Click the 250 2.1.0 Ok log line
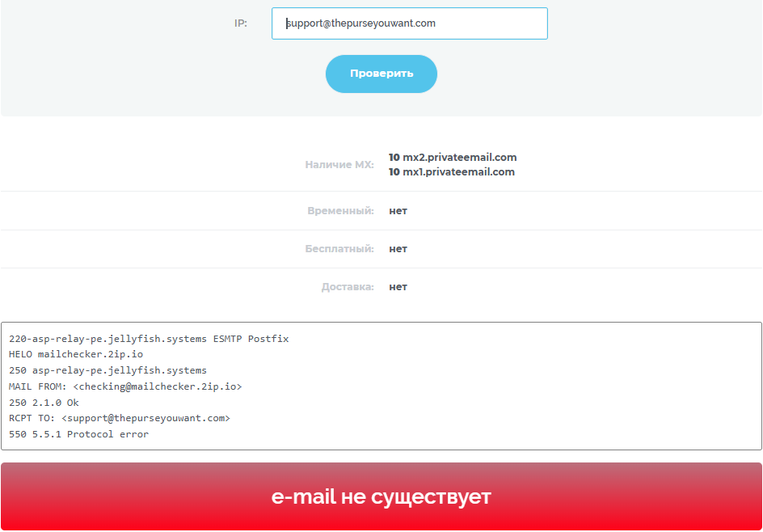The height and width of the screenshot is (532, 763). tap(44, 403)
